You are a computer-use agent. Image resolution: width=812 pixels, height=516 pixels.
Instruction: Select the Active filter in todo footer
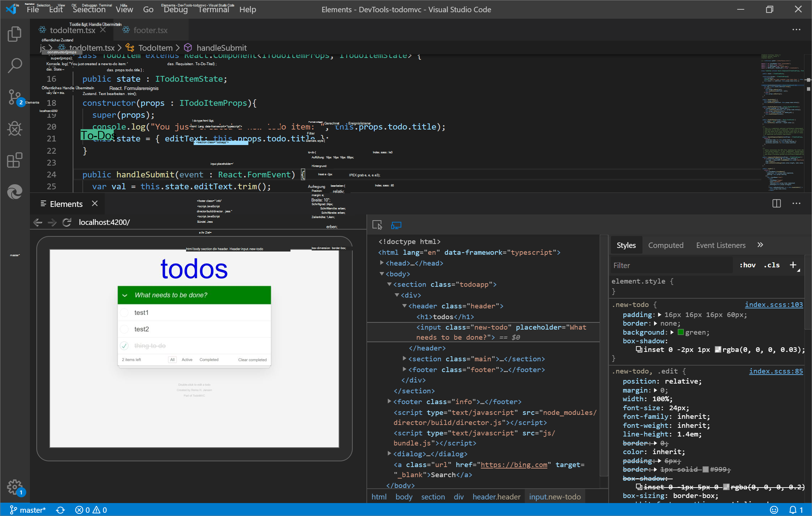pyautogui.click(x=187, y=360)
